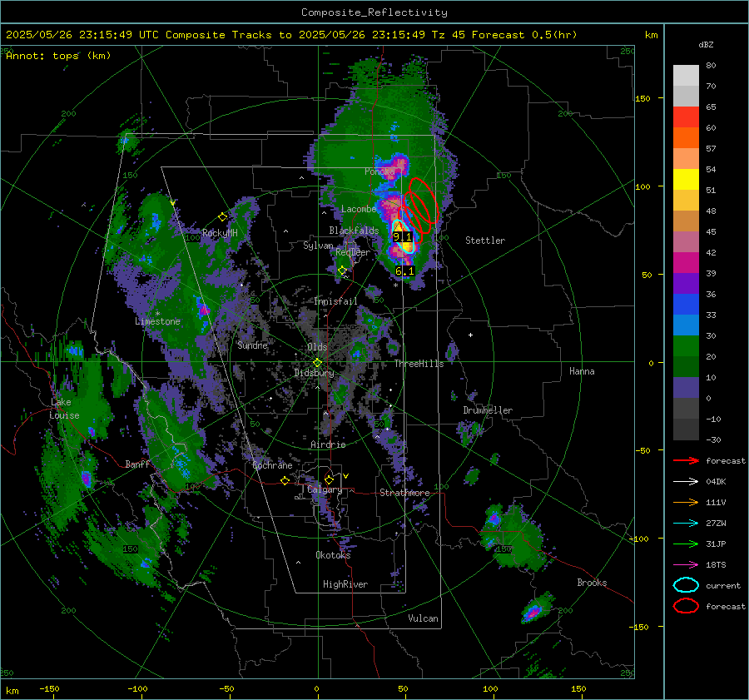The image size is (749, 700).
Task: Click the upper red forecast ellipse near Ponoka
Action: [x=424, y=199]
